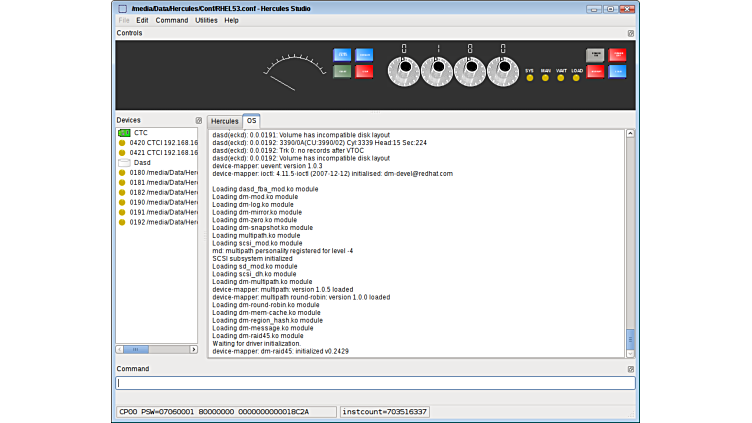Click into the Command input field
The image size is (752, 423).
click(x=375, y=383)
